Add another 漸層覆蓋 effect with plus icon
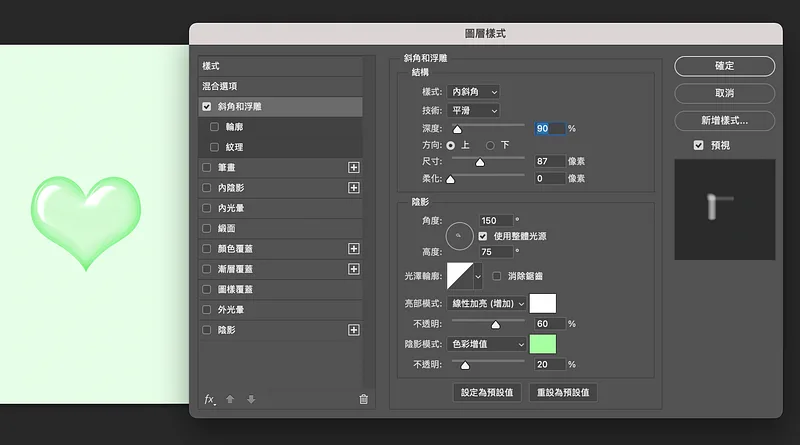Screen dimensions: 800x445 tap(354, 269)
